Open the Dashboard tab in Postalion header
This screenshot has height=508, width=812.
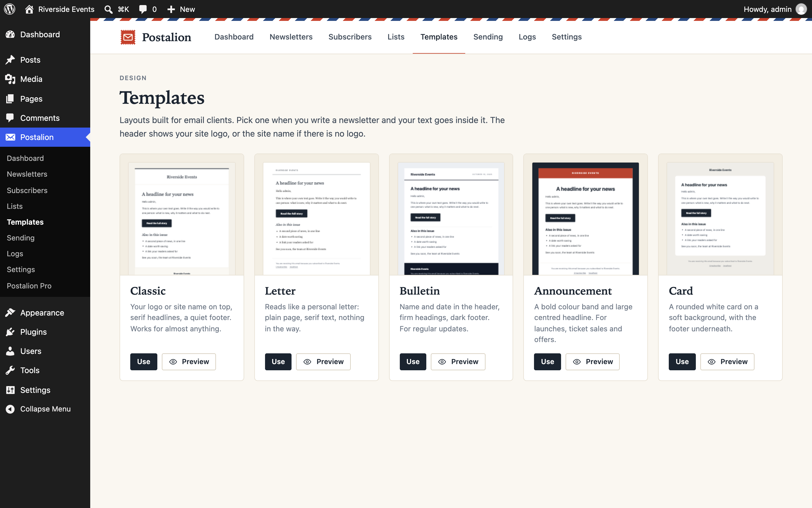tap(234, 37)
